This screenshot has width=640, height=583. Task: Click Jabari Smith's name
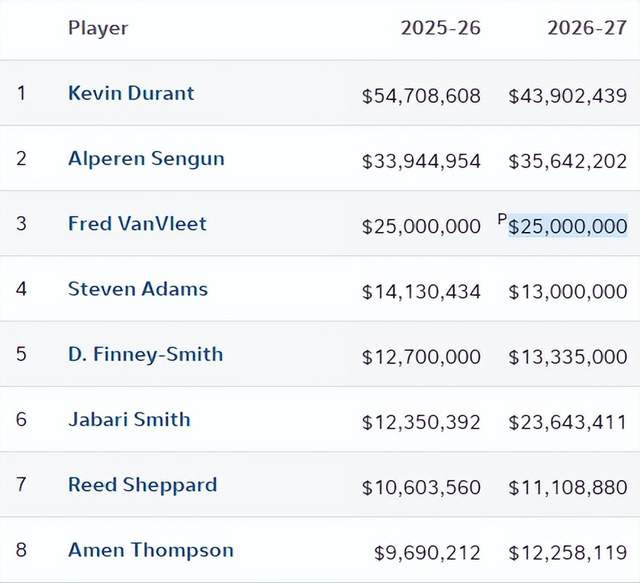pyautogui.click(x=129, y=420)
